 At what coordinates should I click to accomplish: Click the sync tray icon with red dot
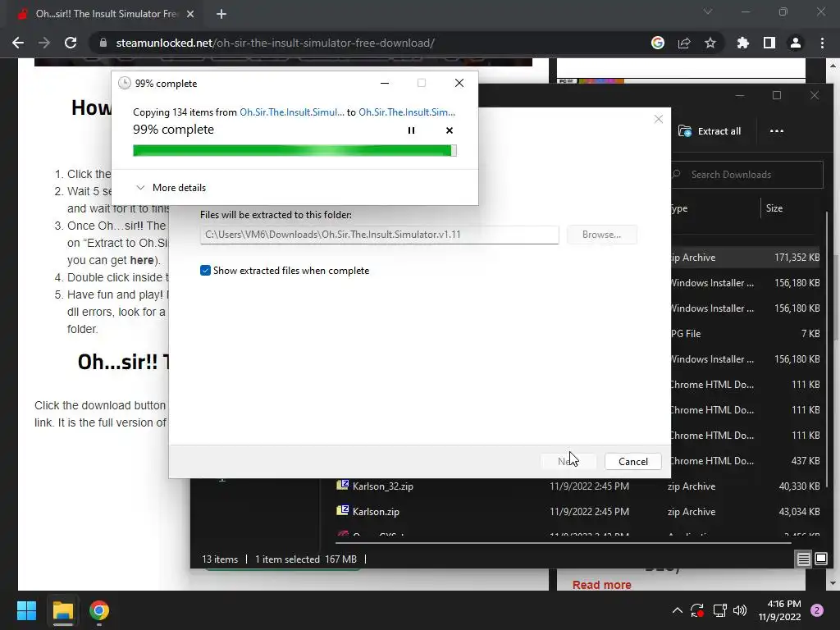point(697,610)
